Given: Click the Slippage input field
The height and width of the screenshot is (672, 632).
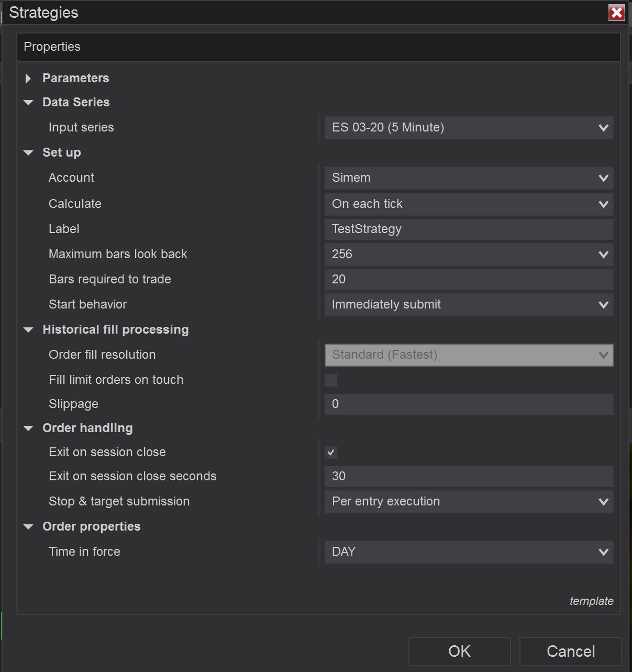Looking at the screenshot, I should coord(469,404).
